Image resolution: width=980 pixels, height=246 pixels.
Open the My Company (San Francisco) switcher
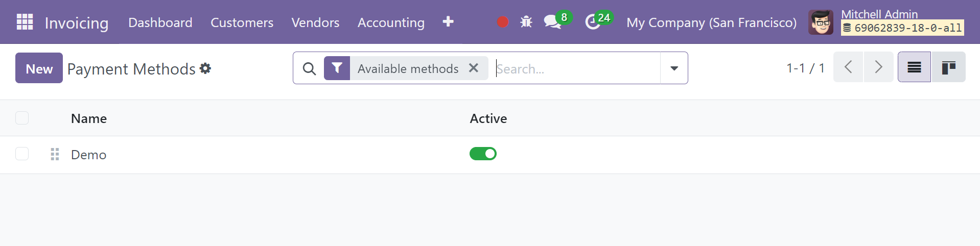point(711,22)
